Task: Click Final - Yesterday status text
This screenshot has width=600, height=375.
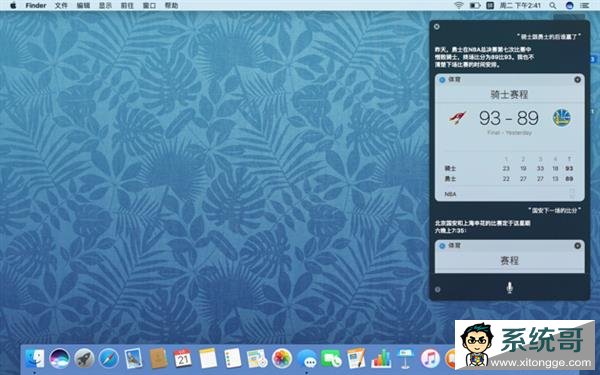Action: click(x=509, y=133)
